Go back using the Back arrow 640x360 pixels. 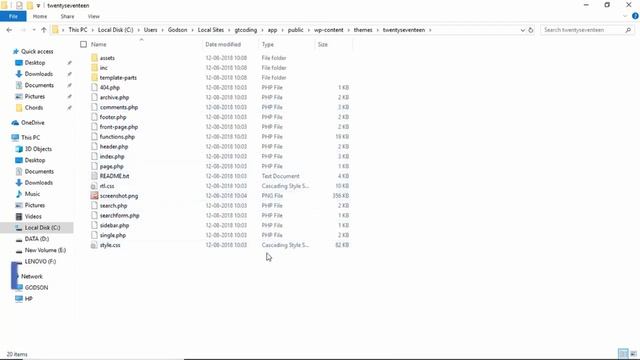[9, 30]
